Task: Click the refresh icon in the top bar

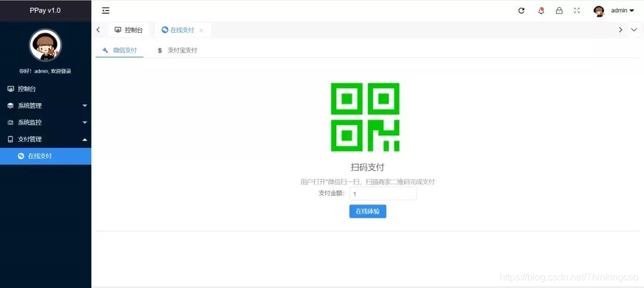Action: click(x=521, y=11)
